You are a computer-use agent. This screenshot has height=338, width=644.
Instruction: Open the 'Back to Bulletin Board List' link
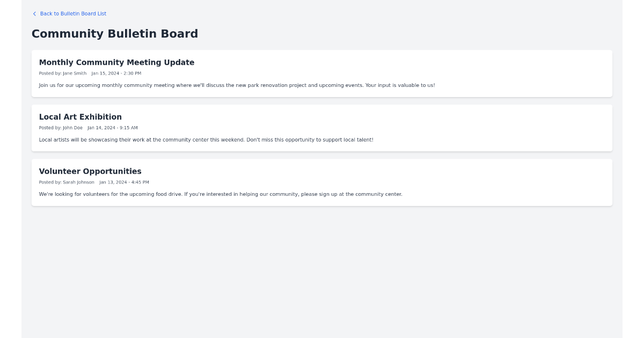73,13
